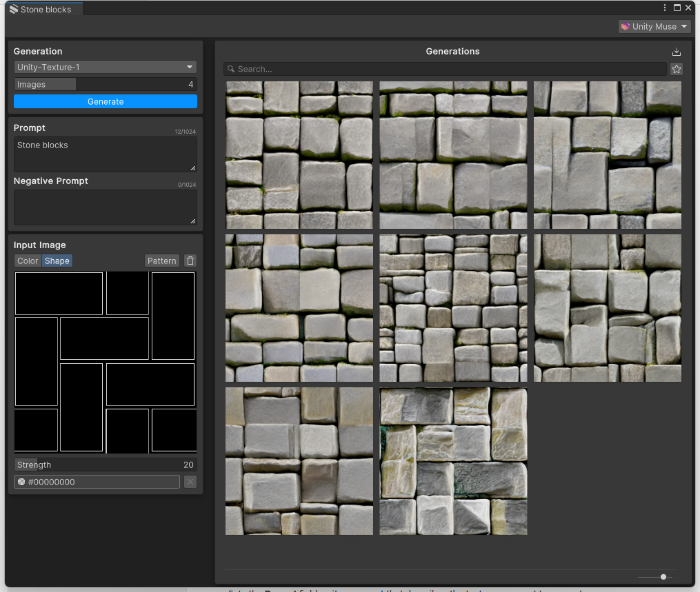Viewport: 700px width, 592px height.
Task: Click the search magnifier icon
Action: (231, 70)
